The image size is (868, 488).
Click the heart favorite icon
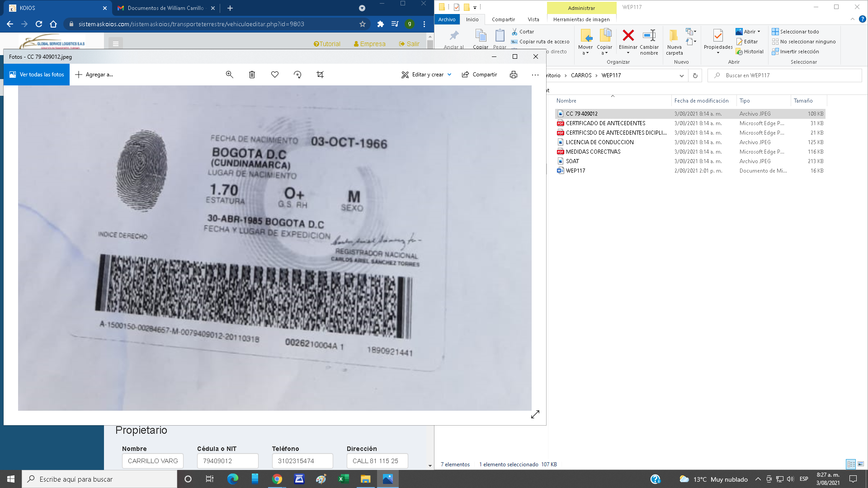pos(274,75)
